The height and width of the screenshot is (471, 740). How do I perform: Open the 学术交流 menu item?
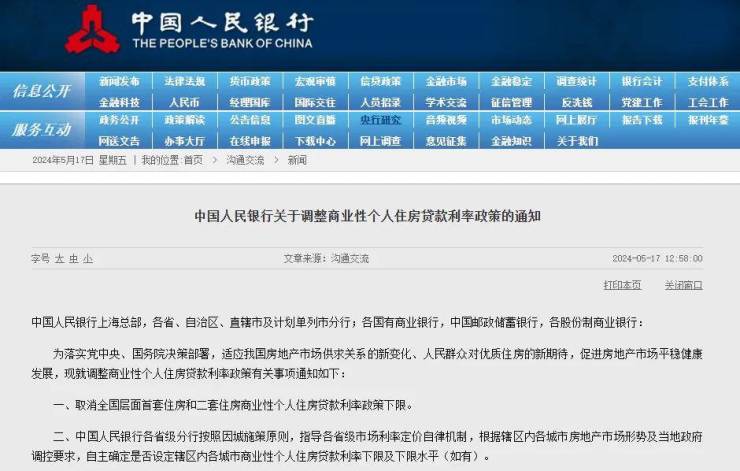(446, 102)
